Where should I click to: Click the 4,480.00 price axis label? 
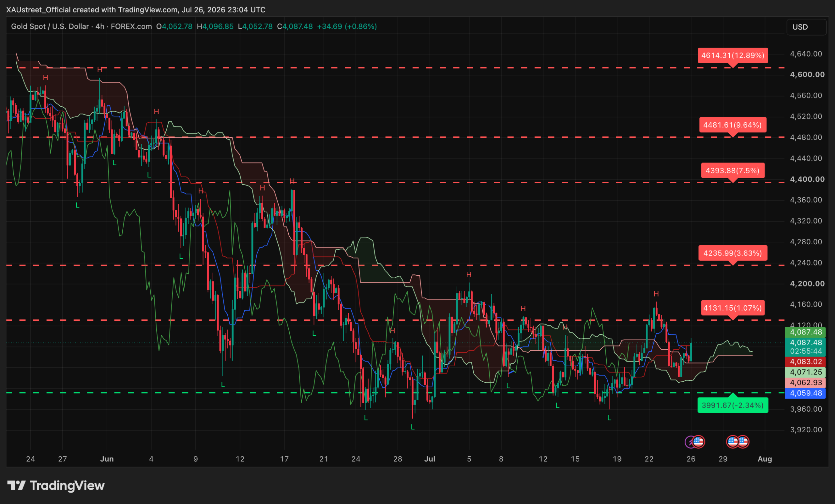coord(806,138)
